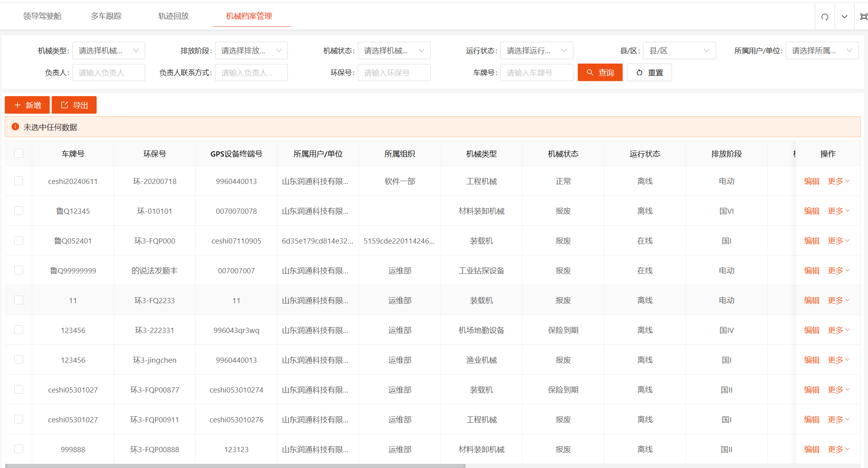Click the cell 996043qr3wq
Viewport: 868px width, 468px height.
coord(236,330)
